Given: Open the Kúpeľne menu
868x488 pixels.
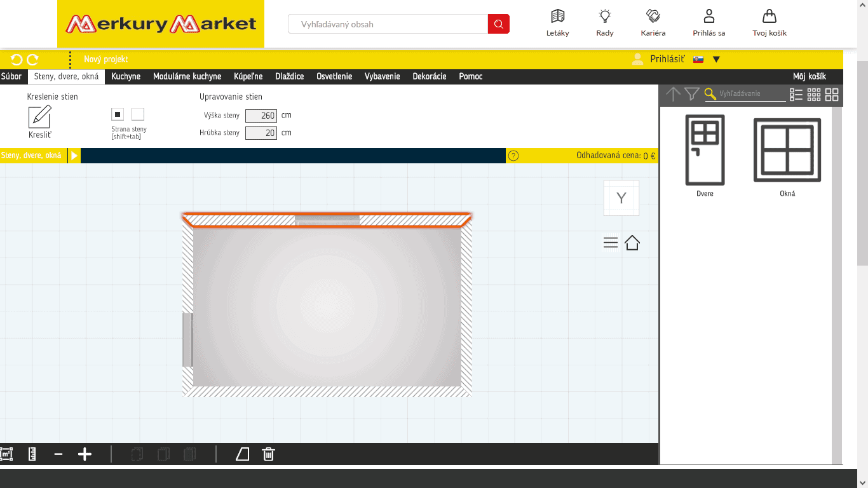Looking at the screenshot, I should 248,76.
